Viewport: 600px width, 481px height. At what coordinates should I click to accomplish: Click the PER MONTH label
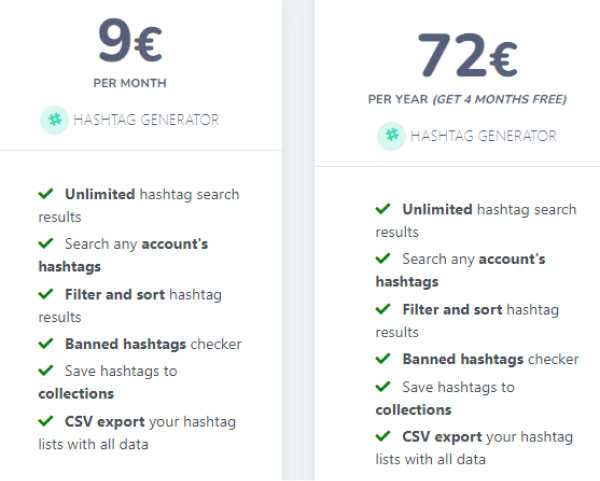pyautogui.click(x=130, y=83)
